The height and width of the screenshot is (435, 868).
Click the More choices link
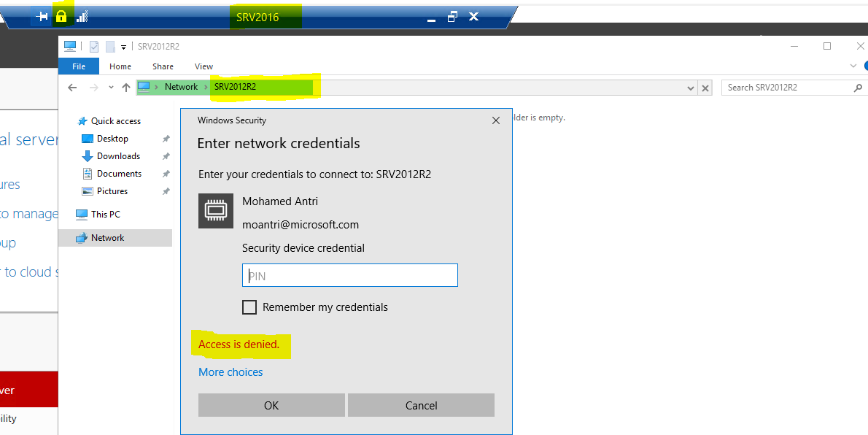pyautogui.click(x=230, y=372)
